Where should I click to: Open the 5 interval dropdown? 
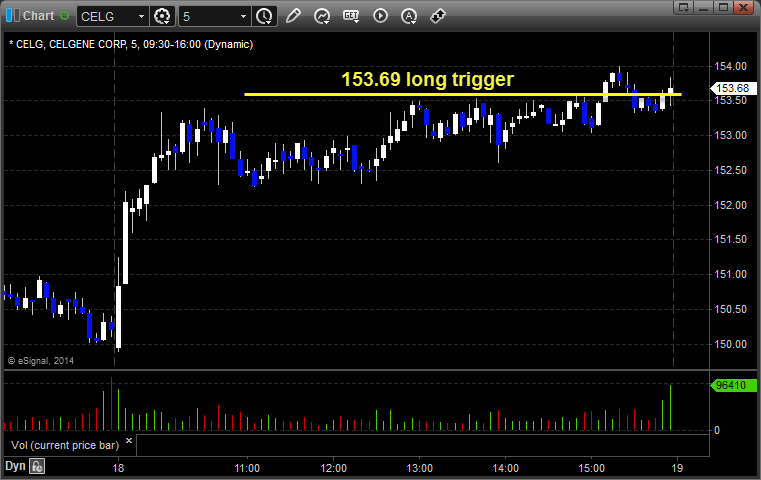(x=243, y=17)
